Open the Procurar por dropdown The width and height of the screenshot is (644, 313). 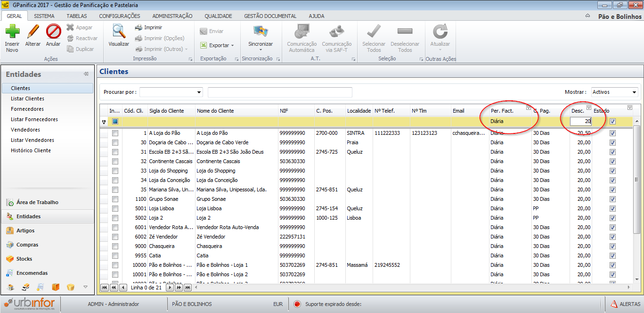pos(199,92)
